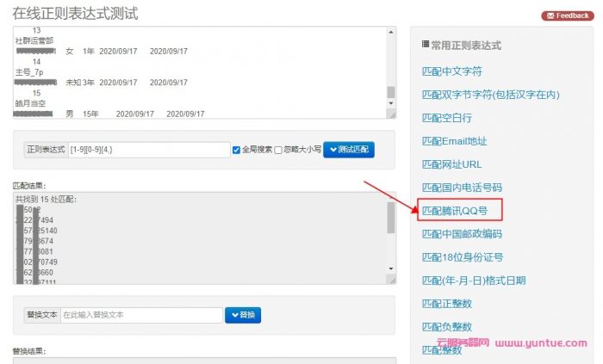The height and width of the screenshot is (364, 603).
Task: Click the list icon beside 常用正则表达式
Action: (426, 45)
